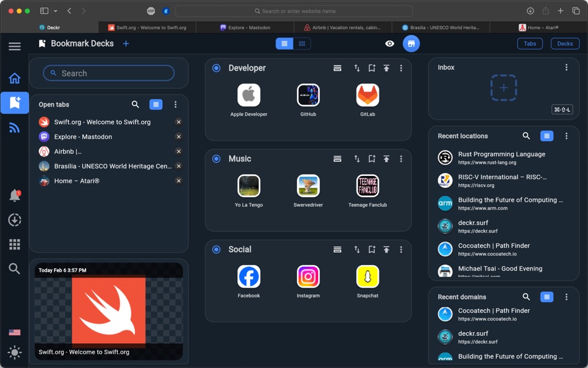Switch to the Airbnb browser tab
The height and width of the screenshot is (368, 588).
tap(343, 27)
